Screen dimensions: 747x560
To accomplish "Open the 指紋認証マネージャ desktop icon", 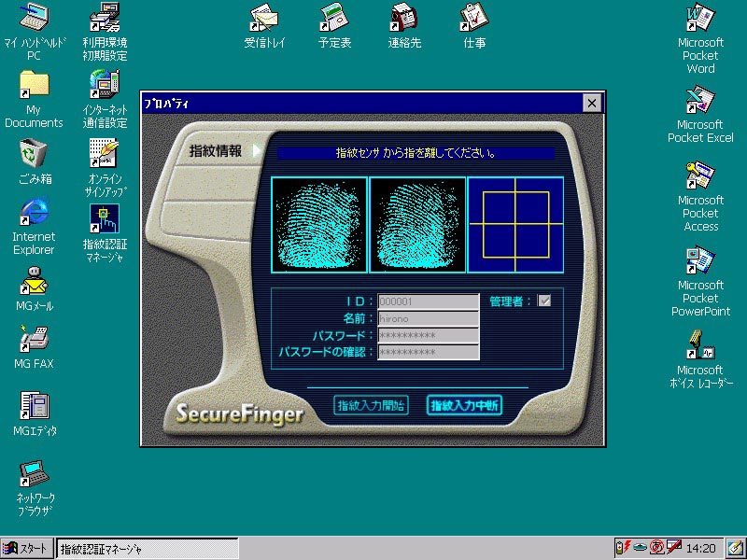I will point(103,220).
